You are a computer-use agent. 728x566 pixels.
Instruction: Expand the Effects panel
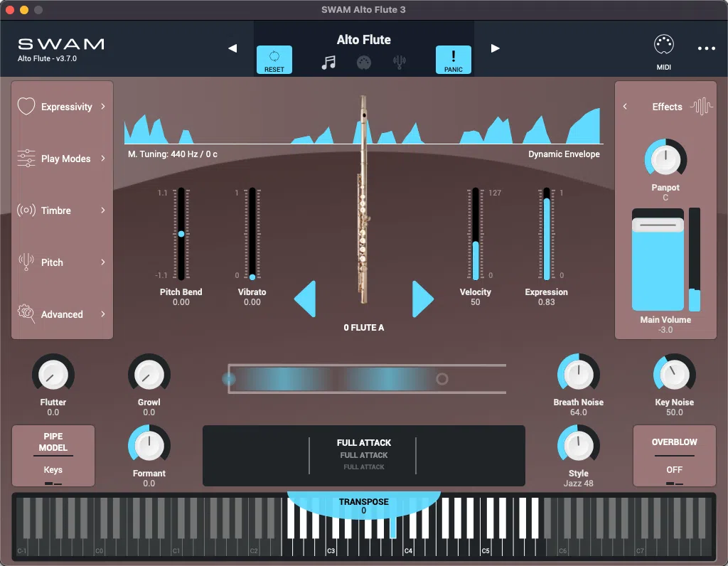626,107
